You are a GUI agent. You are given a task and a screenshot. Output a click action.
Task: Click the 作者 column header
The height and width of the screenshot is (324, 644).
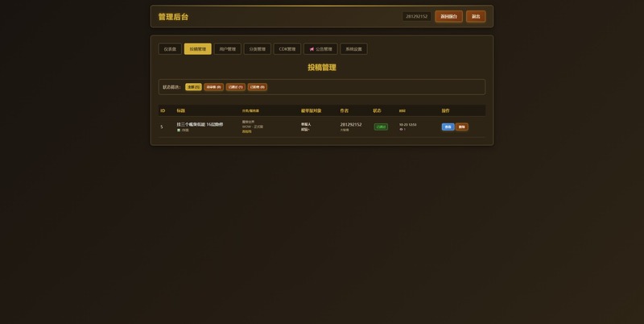coord(345,110)
